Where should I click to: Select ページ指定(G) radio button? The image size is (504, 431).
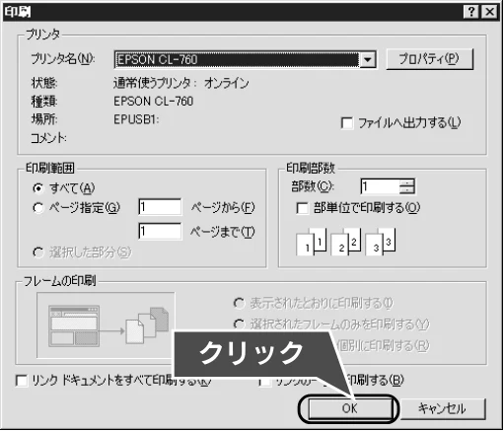tap(38, 208)
